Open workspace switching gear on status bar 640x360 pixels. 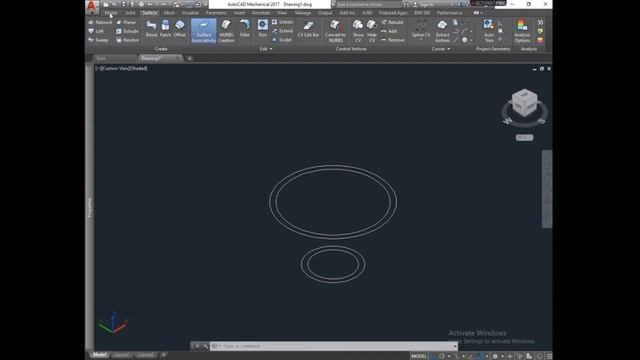point(495,356)
